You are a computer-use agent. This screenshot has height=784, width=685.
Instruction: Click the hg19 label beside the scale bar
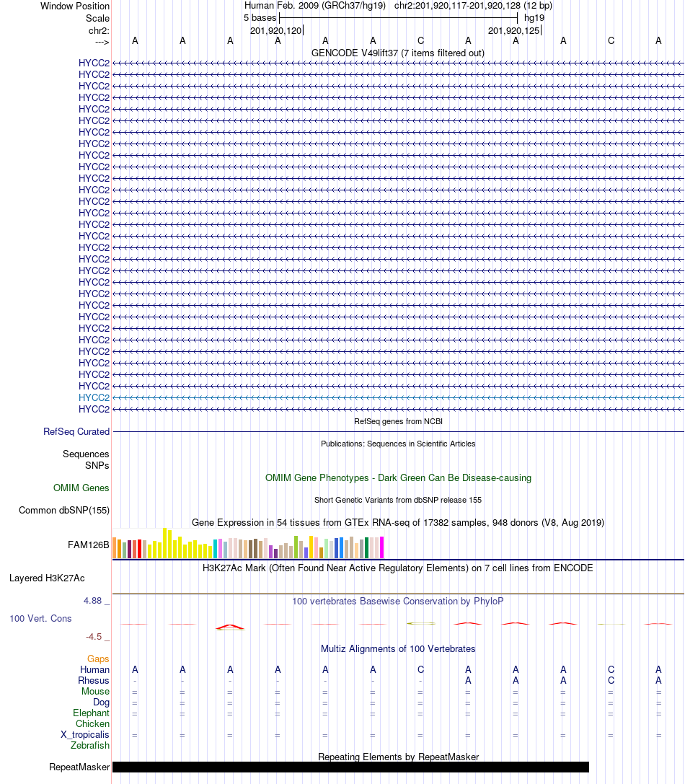[534, 18]
